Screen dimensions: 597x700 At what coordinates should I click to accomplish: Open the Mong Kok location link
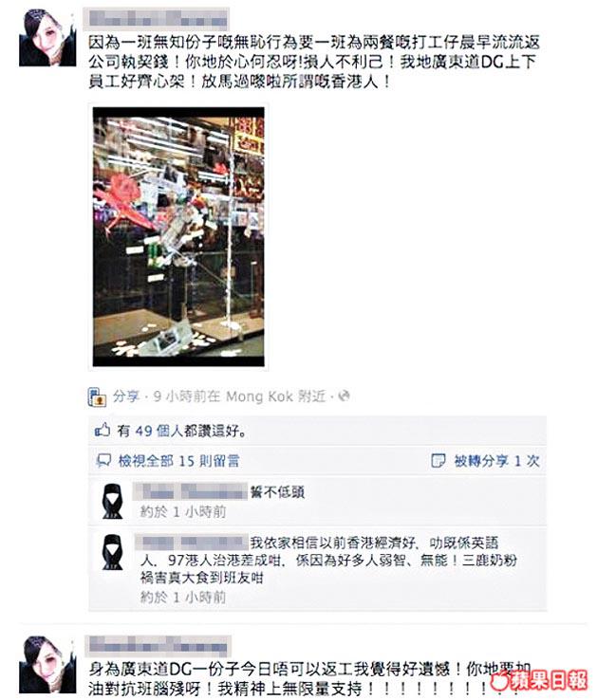(259, 396)
